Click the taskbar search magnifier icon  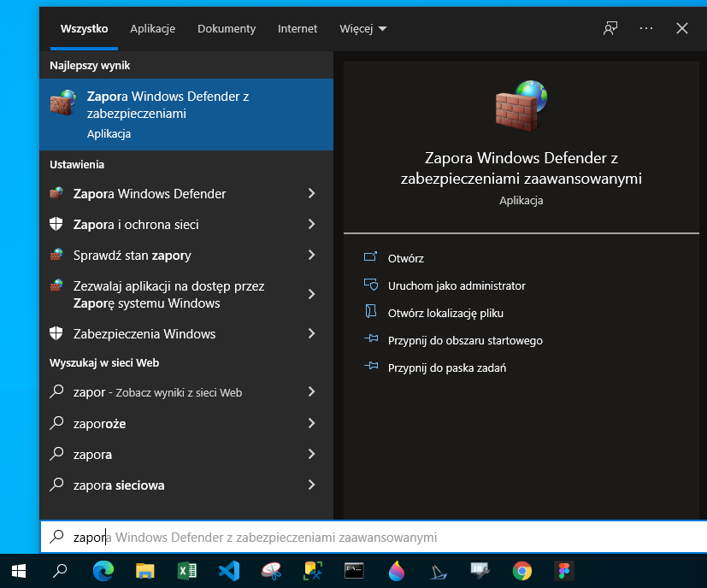point(60,571)
